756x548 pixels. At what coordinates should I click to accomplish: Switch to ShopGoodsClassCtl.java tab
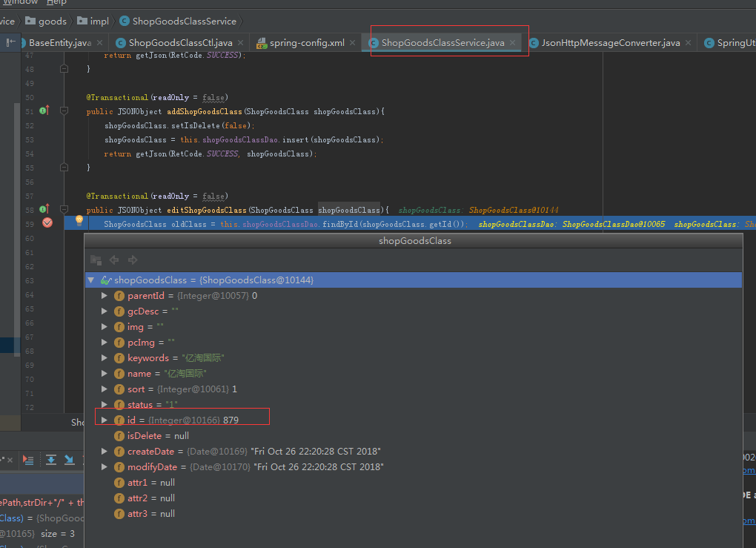click(x=180, y=42)
